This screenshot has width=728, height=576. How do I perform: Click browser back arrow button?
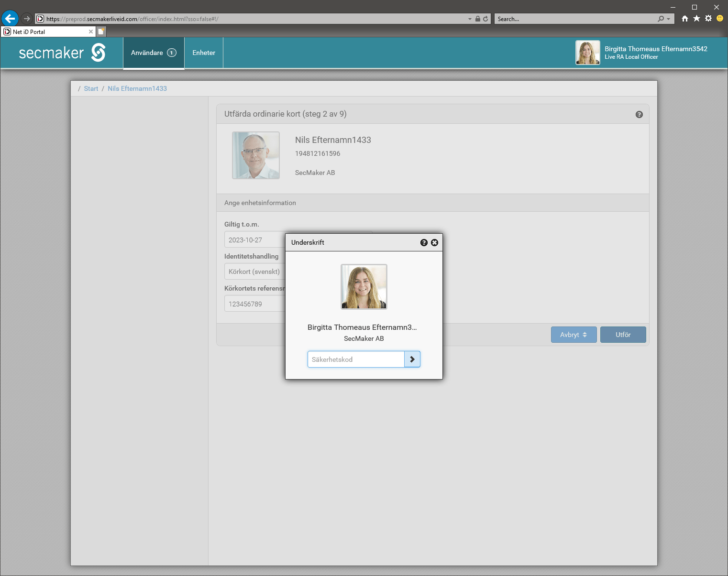tap(10, 19)
